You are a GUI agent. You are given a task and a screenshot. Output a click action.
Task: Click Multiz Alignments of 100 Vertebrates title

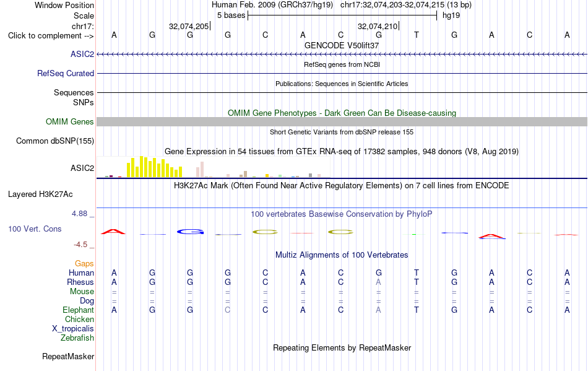tap(342, 255)
